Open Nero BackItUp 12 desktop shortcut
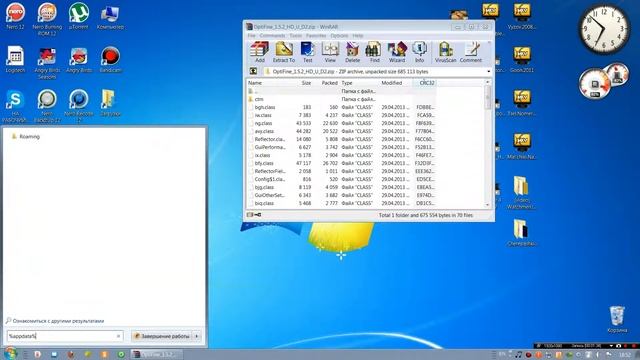 click(x=47, y=105)
